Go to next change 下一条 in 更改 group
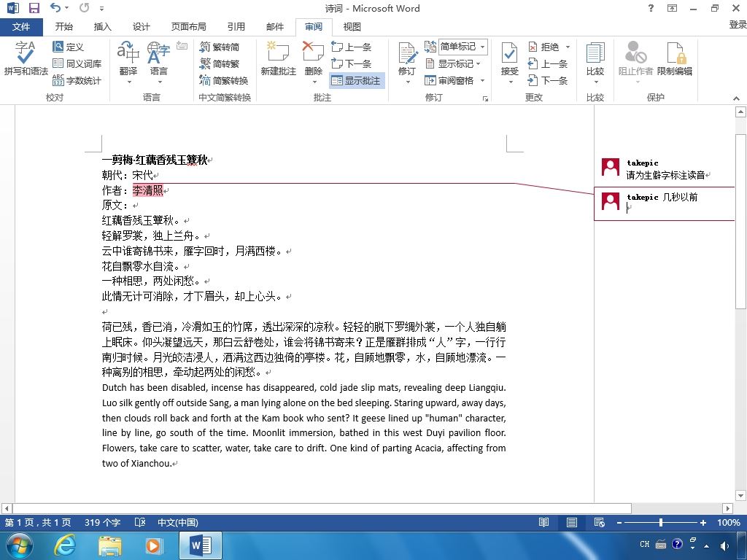The image size is (747, 560). [x=547, y=80]
